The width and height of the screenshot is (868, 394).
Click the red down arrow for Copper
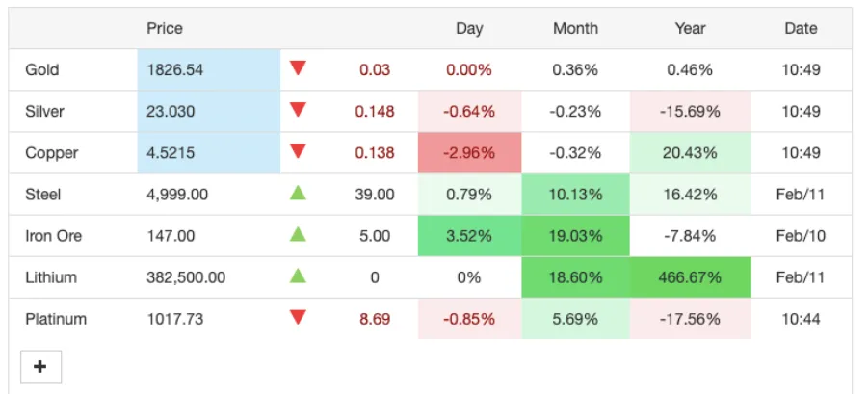[298, 151]
